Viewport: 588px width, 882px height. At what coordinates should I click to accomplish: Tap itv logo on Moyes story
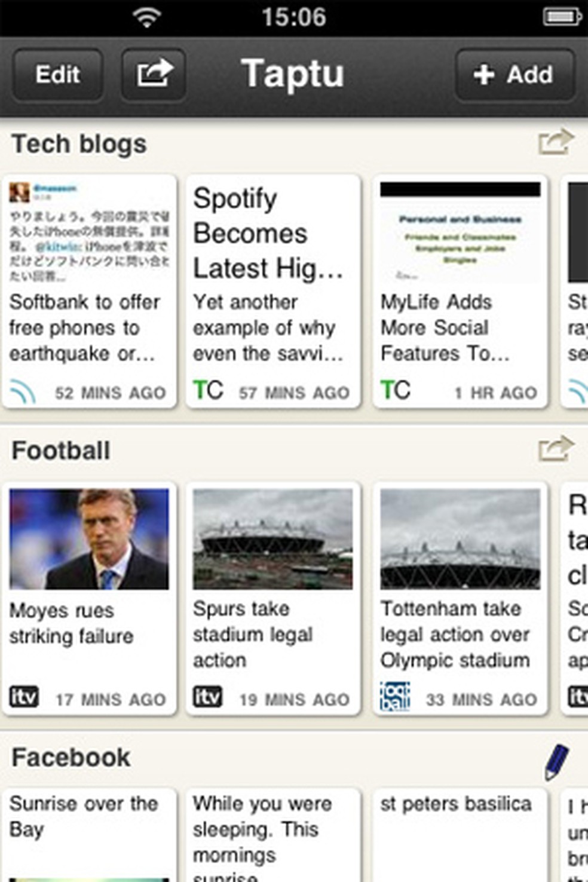tap(24, 697)
